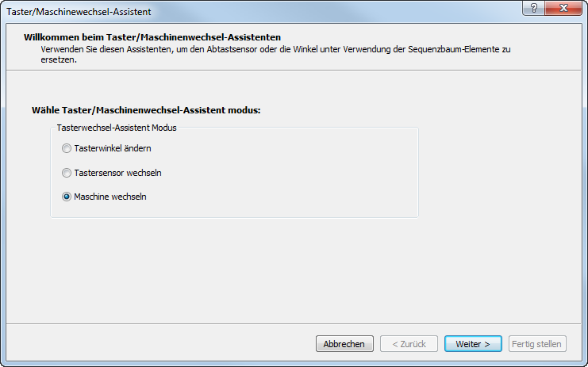Proceed with the Weiter button

coord(473,344)
